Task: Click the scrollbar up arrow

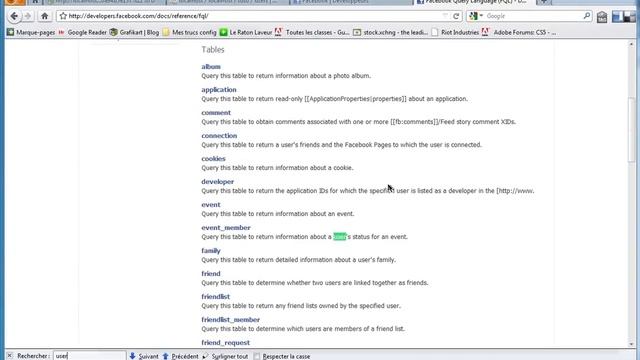Action: [x=631, y=44]
